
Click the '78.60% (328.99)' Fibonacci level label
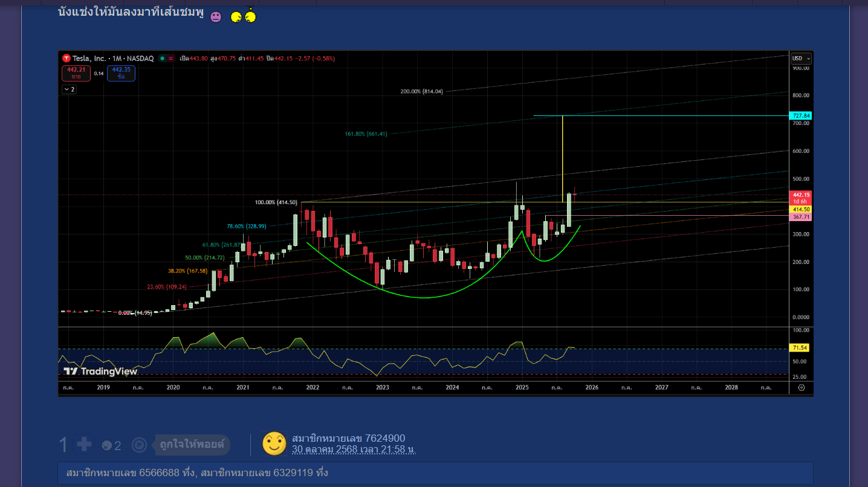(x=247, y=226)
